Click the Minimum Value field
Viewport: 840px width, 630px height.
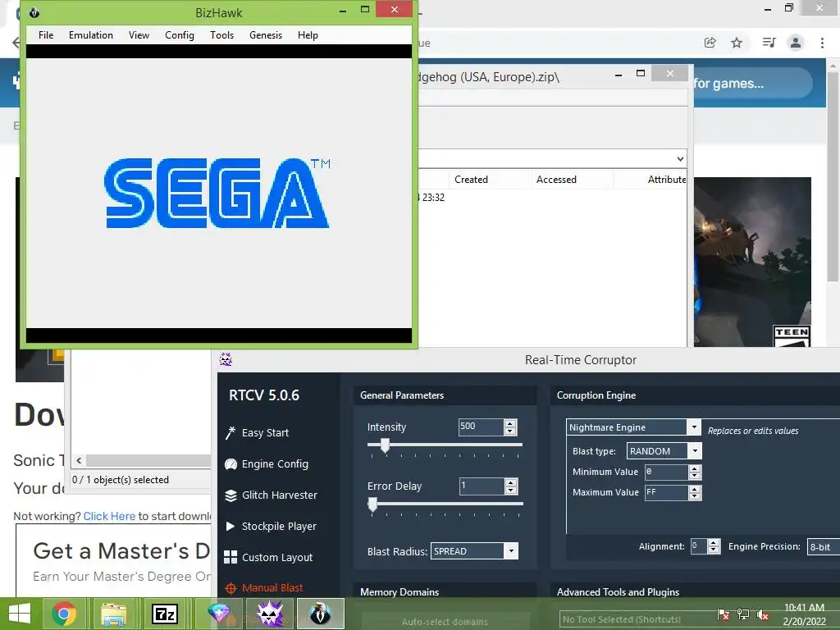666,472
